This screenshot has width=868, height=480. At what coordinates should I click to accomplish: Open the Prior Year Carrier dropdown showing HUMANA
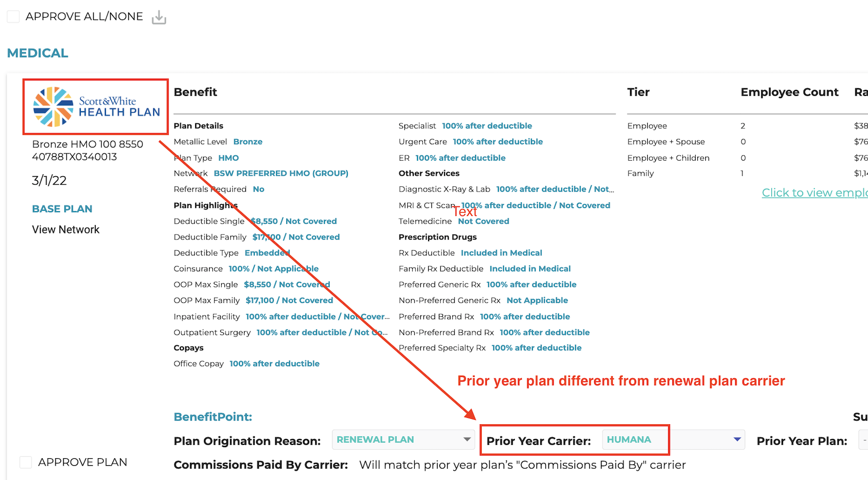tap(673, 440)
